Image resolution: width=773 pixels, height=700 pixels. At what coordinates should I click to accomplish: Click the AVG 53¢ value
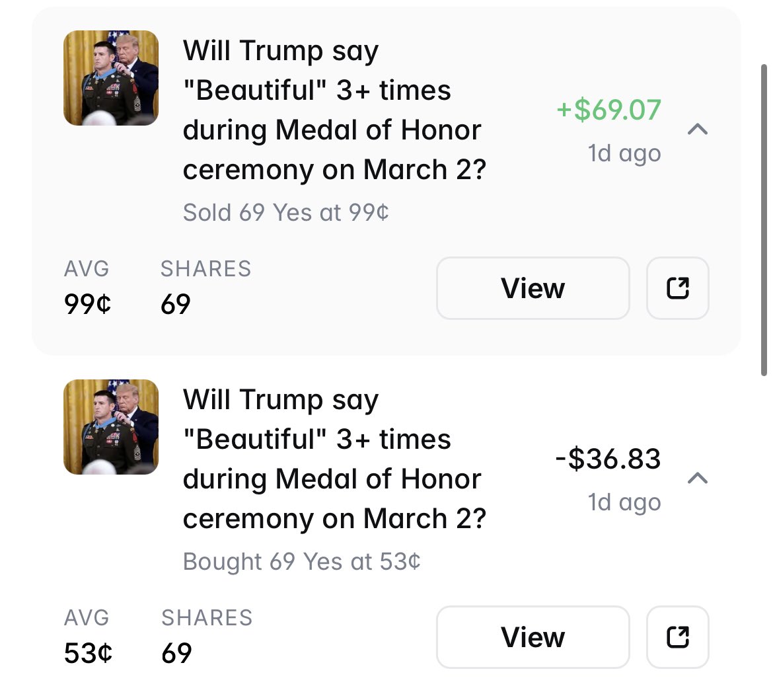tap(88, 653)
